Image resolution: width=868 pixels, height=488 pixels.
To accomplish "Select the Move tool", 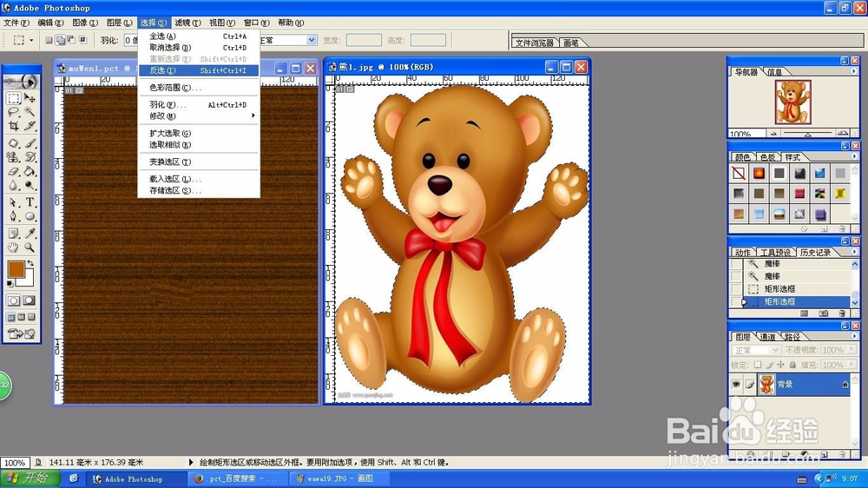I will click(30, 99).
